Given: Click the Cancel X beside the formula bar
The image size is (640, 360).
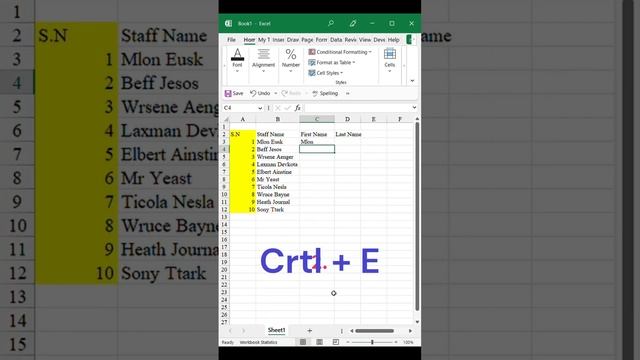Looking at the screenshot, I should click(x=278, y=108).
